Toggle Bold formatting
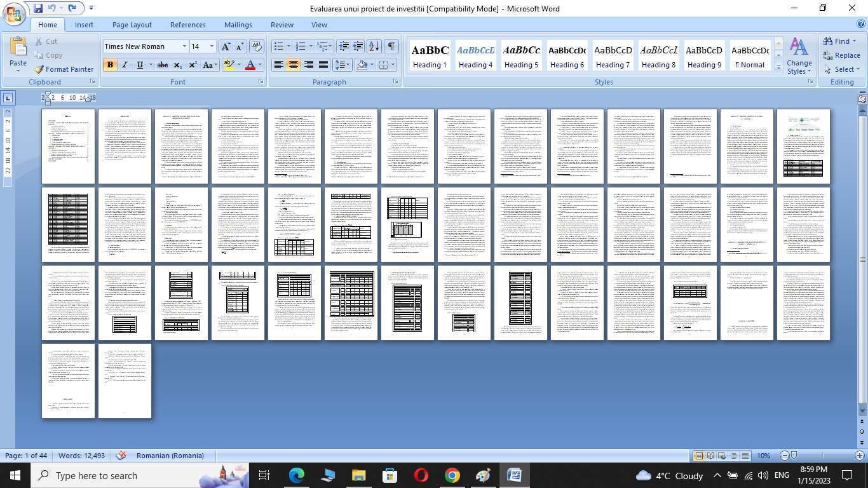This screenshot has height=488, width=868. click(x=110, y=65)
